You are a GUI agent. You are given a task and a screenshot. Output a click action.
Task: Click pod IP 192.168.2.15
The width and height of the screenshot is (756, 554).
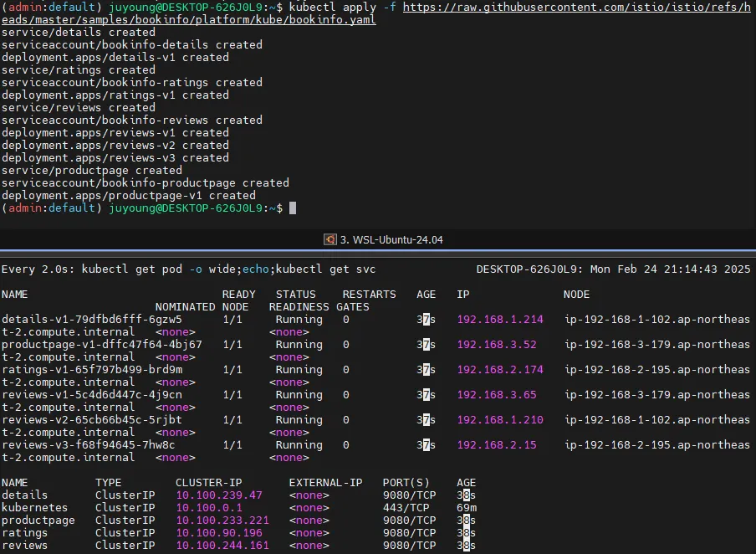point(497,445)
